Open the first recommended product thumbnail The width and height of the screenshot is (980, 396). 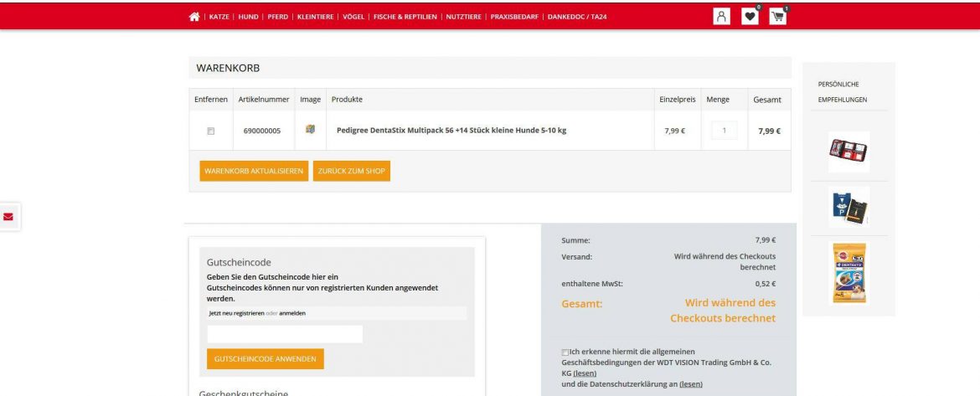coord(848,152)
